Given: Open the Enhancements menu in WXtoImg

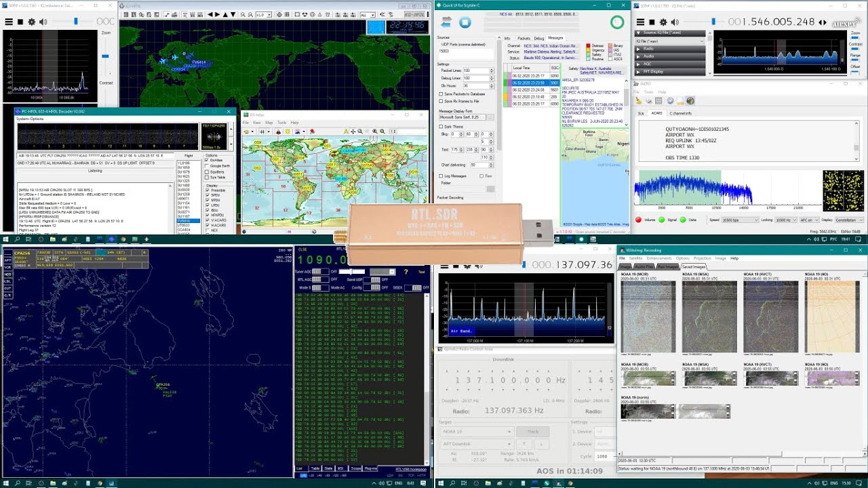Looking at the screenshot, I should [x=659, y=258].
